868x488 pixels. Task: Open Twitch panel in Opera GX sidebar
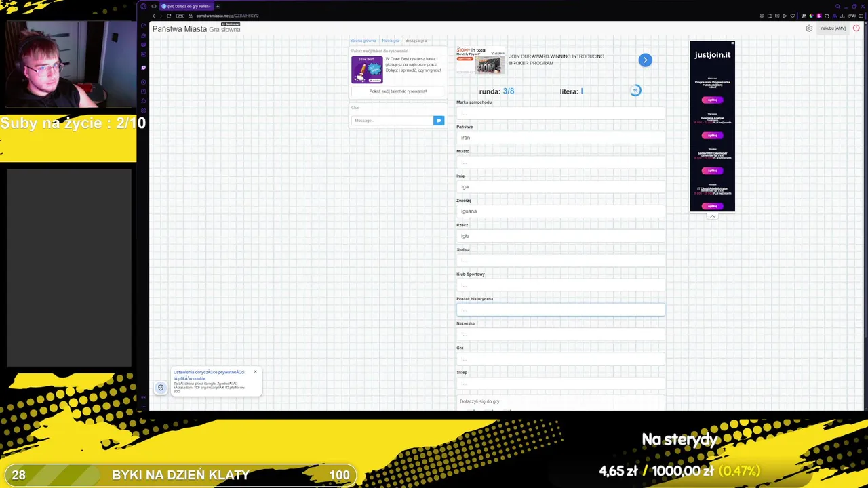click(143, 68)
